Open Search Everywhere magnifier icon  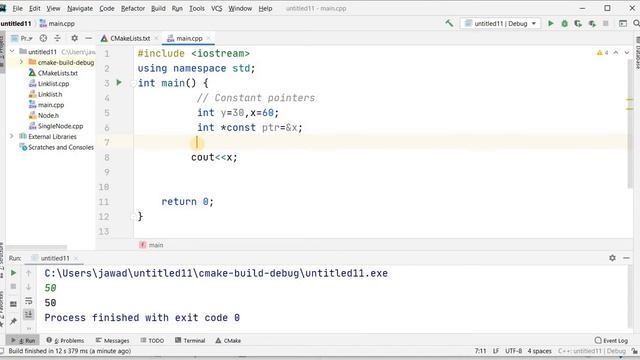[636, 24]
